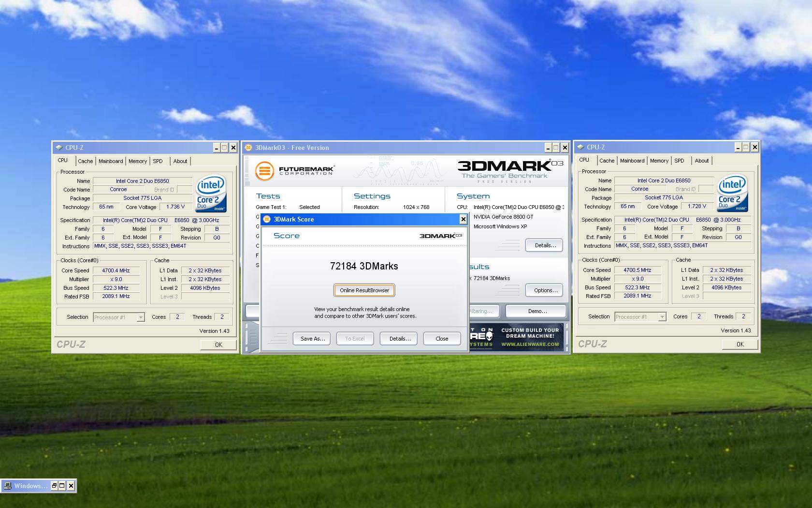Viewport: 812px width, 508px height.
Task: Minimize the left CPU-Z window
Action: tap(217, 148)
